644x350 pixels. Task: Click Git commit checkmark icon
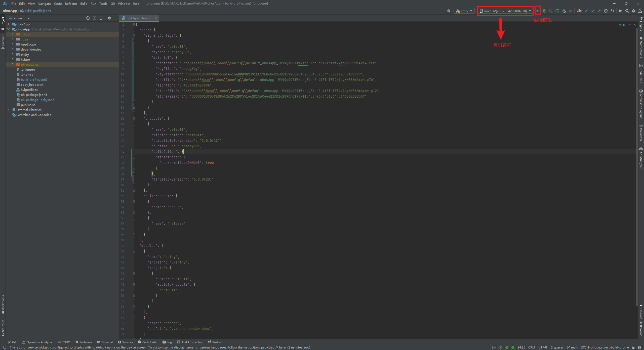(593, 11)
